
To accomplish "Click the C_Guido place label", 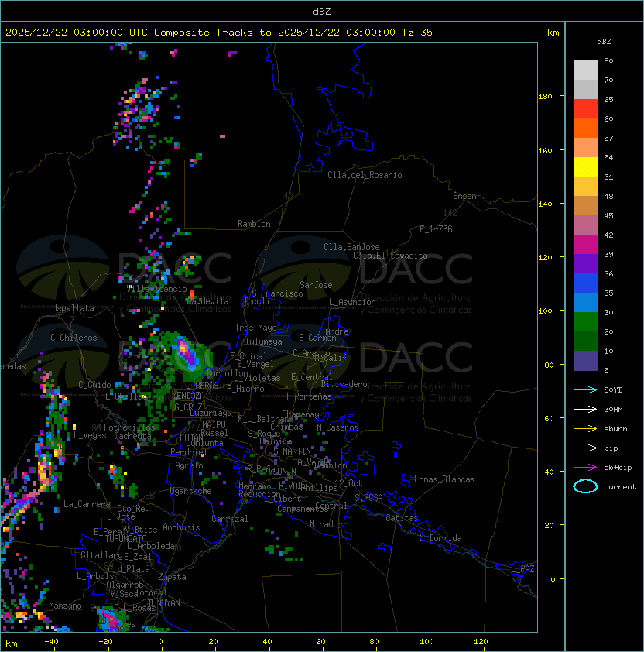I will click(x=94, y=385).
